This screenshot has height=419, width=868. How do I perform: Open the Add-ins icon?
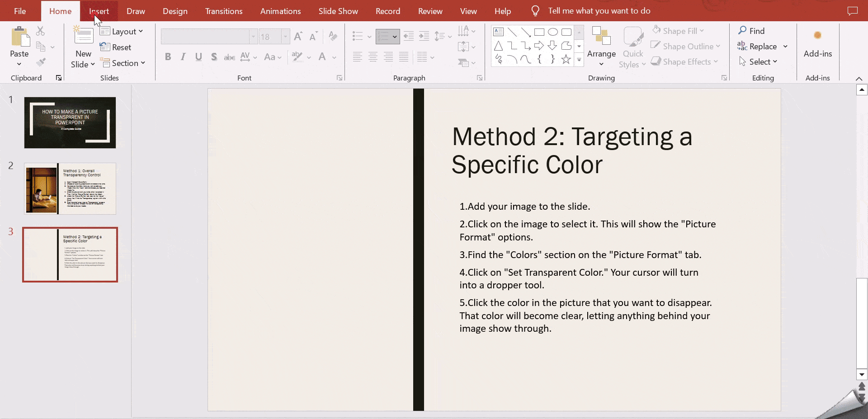point(817,36)
